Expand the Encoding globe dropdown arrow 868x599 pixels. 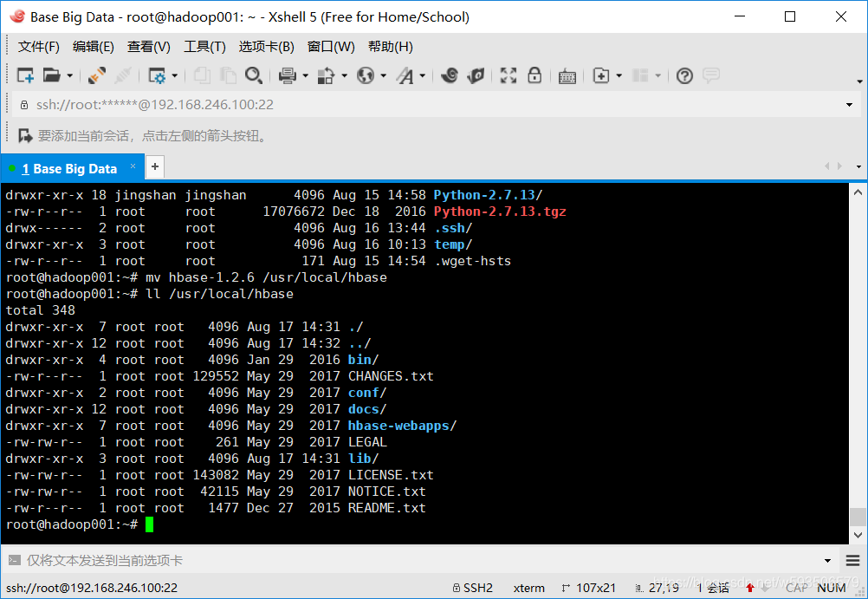point(383,75)
